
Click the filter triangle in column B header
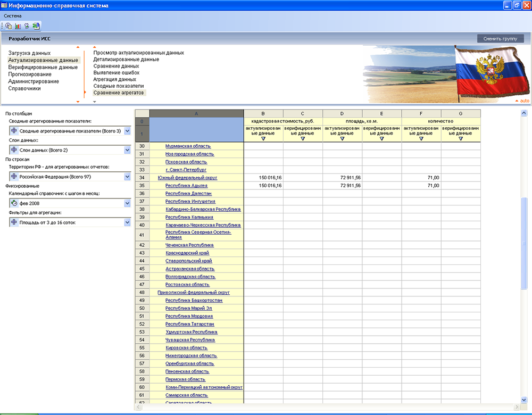tap(263, 138)
